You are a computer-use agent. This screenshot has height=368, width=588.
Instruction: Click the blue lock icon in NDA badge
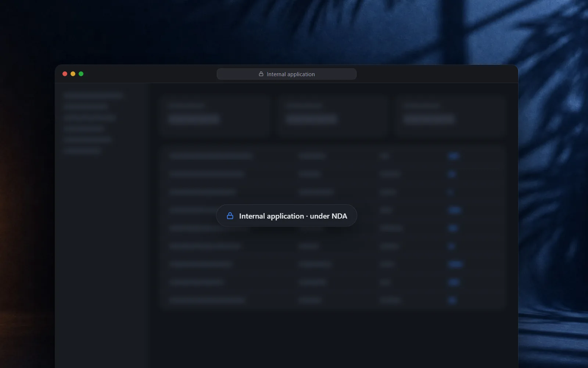[230, 216]
